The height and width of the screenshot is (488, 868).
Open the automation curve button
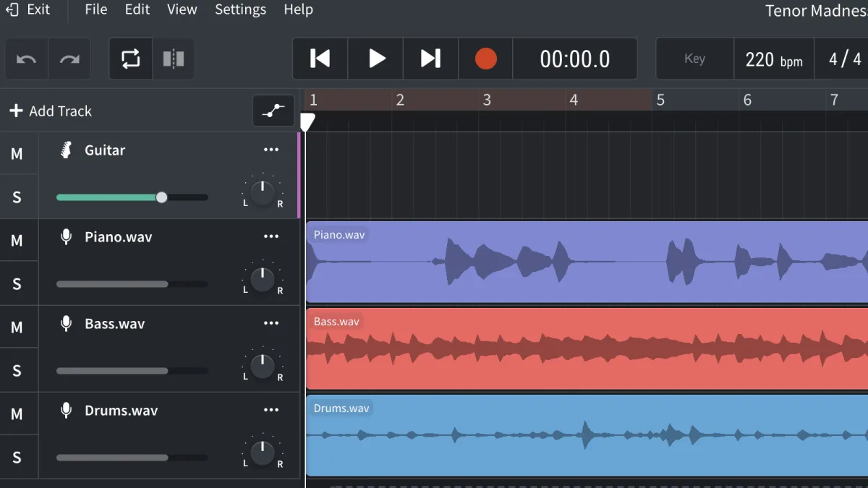click(273, 111)
